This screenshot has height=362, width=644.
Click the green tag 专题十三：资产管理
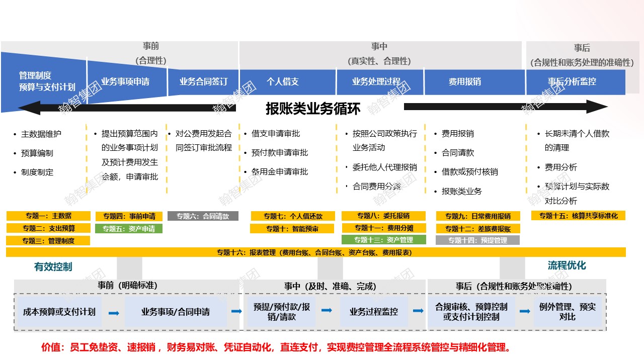click(x=384, y=240)
